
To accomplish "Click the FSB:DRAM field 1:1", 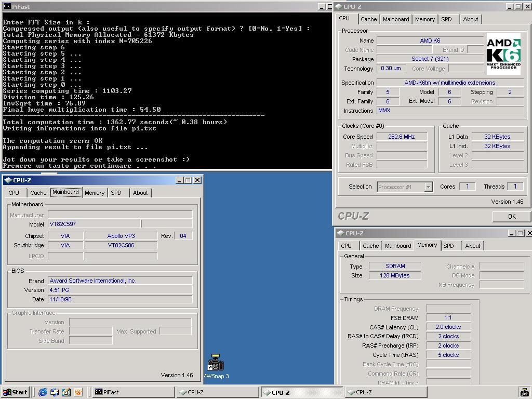I will tap(448, 317).
